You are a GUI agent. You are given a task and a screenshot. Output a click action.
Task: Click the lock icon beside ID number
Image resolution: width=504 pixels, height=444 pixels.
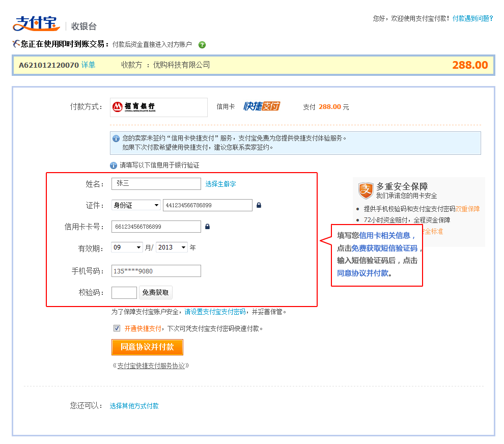click(259, 205)
